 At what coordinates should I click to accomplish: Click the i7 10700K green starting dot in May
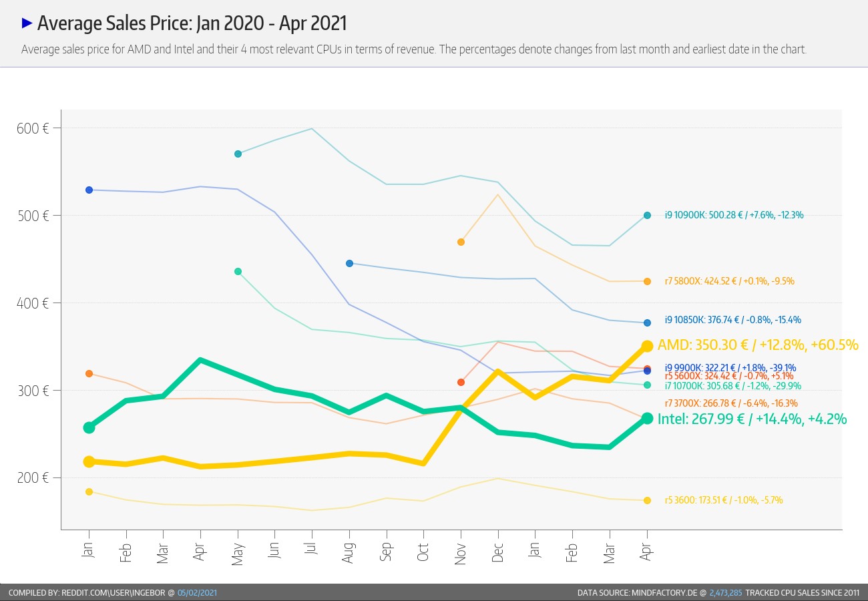coord(238,272)
